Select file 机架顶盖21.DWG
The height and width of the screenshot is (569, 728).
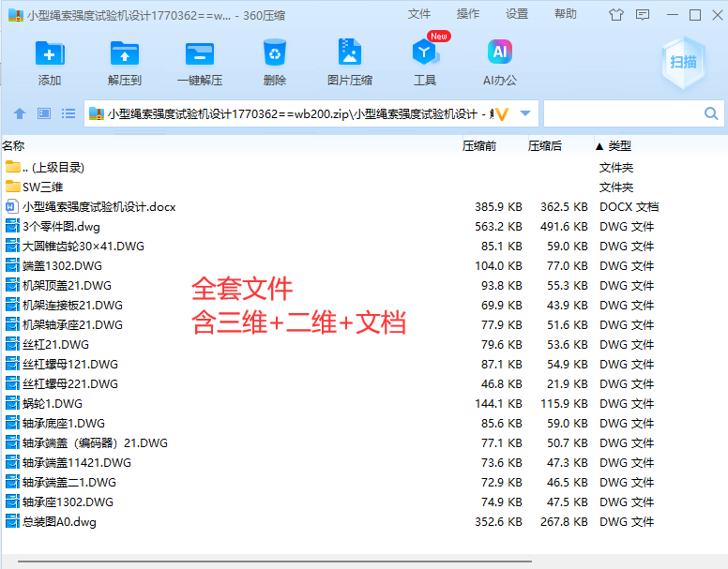coord(68,285)
